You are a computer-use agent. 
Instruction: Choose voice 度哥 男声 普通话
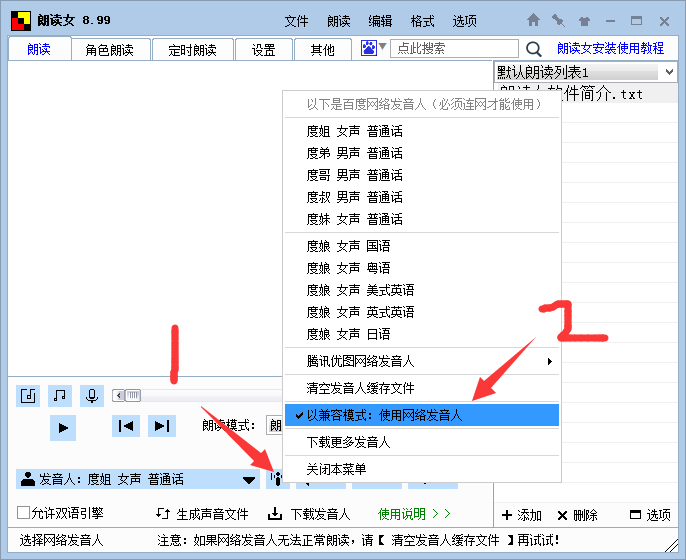point(422,175)
